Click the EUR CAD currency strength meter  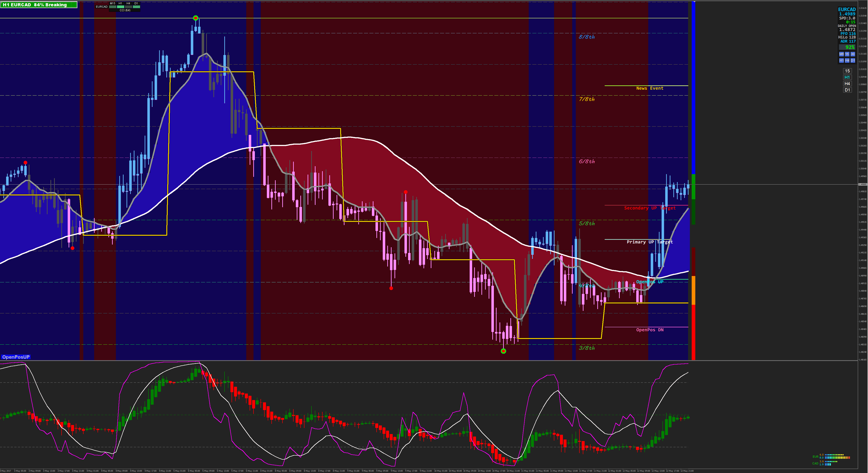tap(831, 459)
